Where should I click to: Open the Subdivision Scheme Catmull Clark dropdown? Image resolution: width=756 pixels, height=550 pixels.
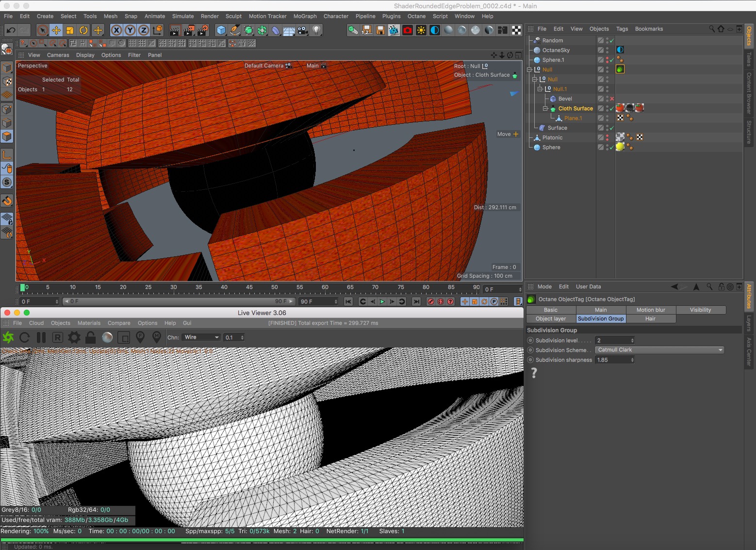[659, 350]
